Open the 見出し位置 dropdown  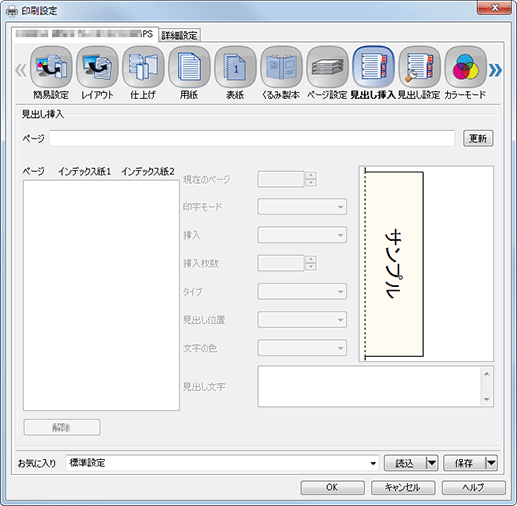click(x=302, y=320)
